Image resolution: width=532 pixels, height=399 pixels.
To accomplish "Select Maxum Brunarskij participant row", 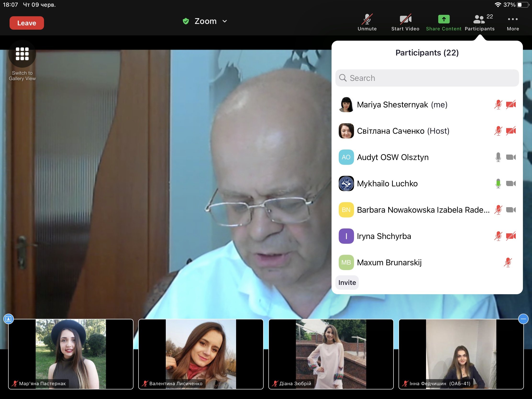I will 427,262.
